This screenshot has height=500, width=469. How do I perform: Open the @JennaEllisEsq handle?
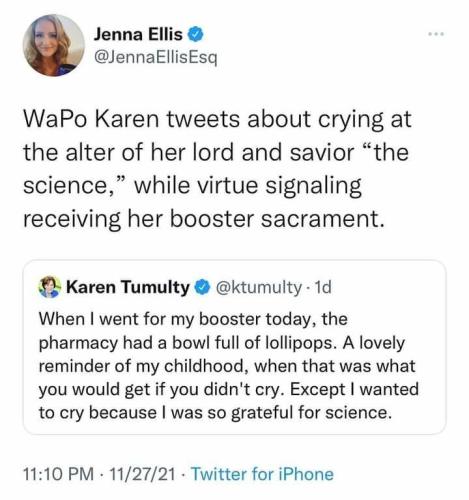tap(156, 58)
